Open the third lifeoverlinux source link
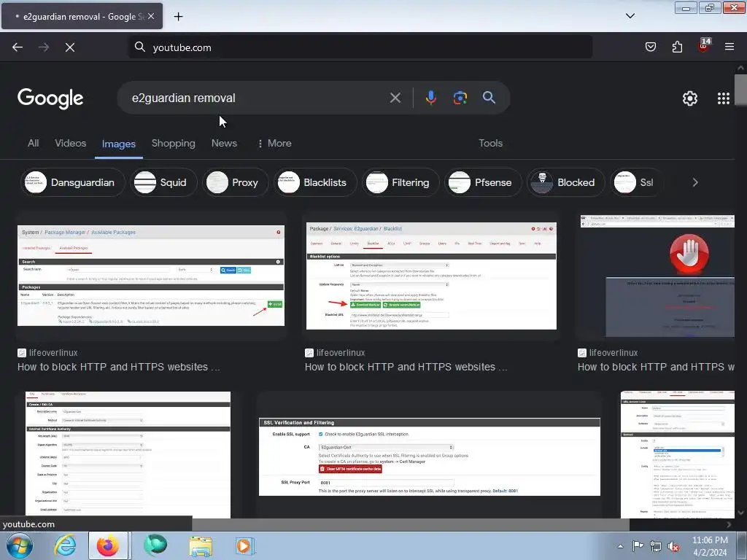 (608, 353)
